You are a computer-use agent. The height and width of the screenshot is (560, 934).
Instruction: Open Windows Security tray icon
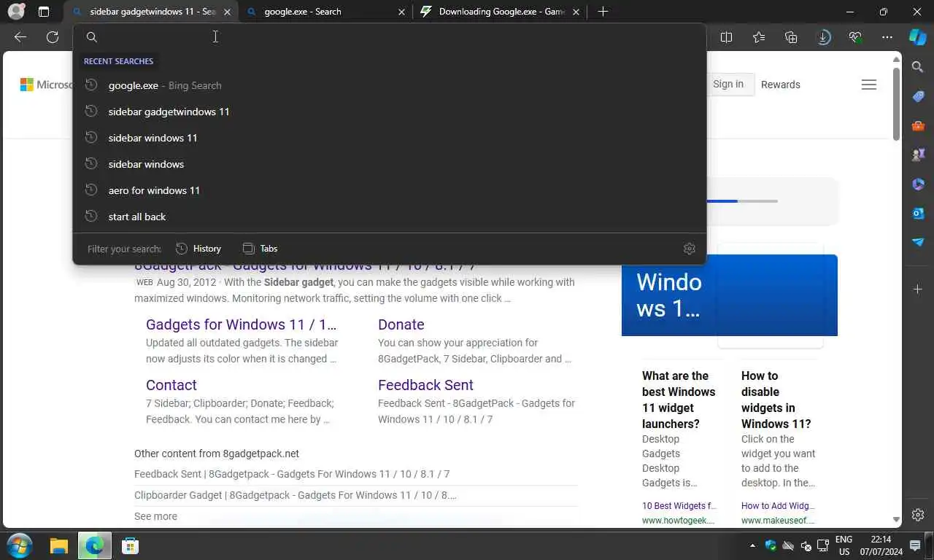pos(771,545)
